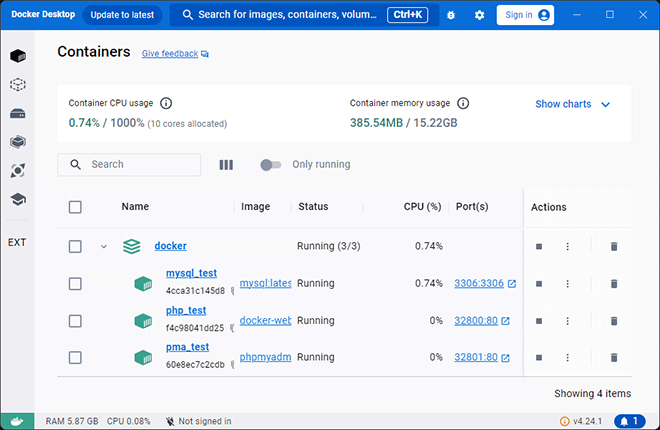Viewport: 660px width, 430px height.
Task: Open more actions for mysql_test
Action: pyautogui.click(x=567, y=284)
